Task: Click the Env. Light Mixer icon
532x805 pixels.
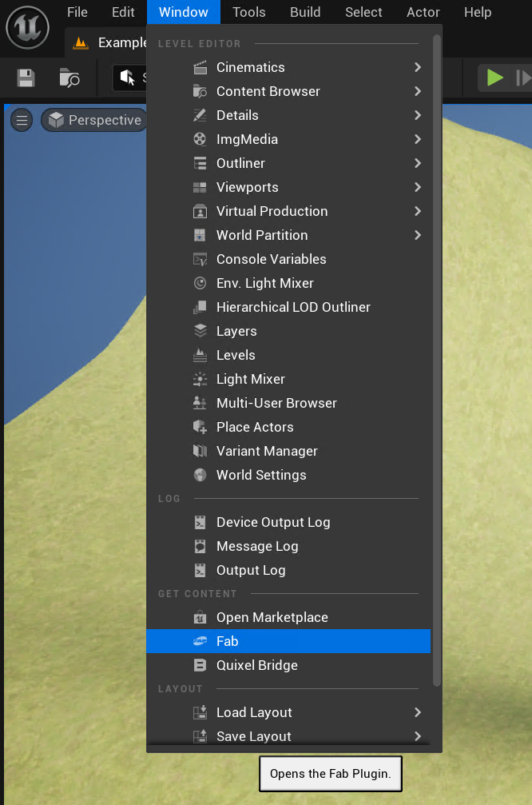Action: pyautogui.click(x=200, y=283)
